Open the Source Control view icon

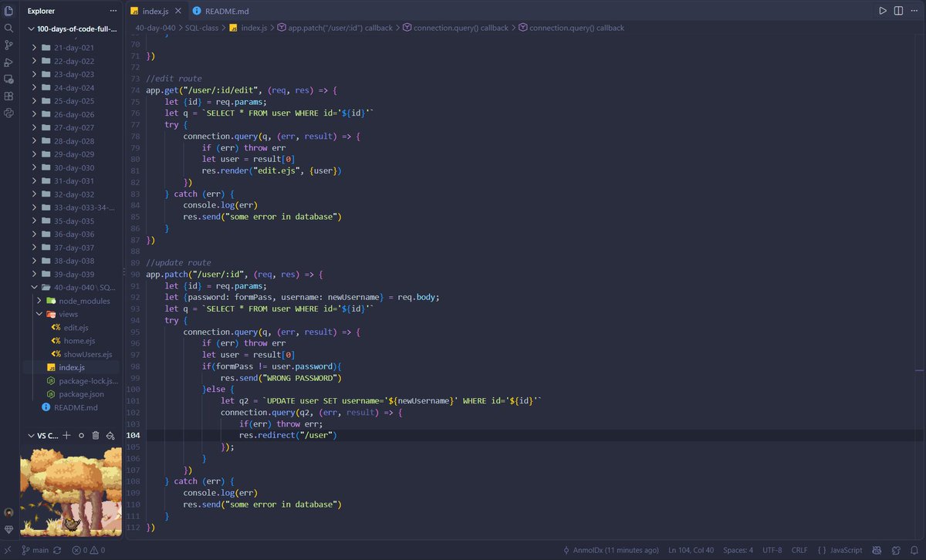pos(8,45)
